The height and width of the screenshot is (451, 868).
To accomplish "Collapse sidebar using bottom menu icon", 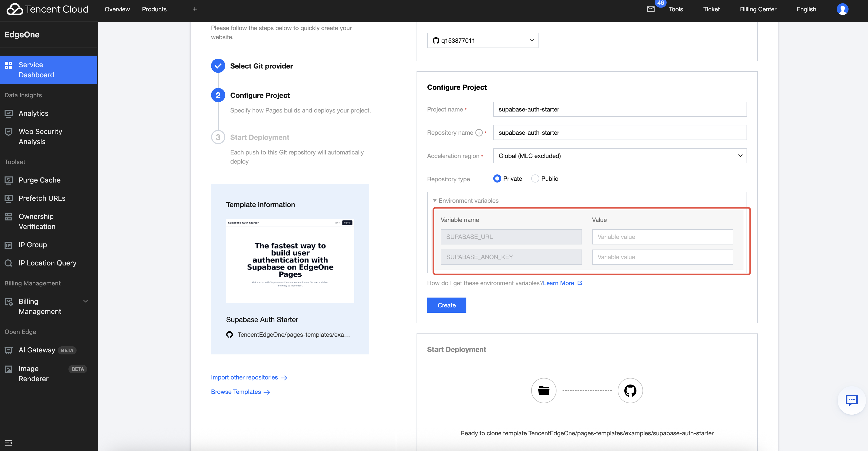I will [x=9, y=443].
